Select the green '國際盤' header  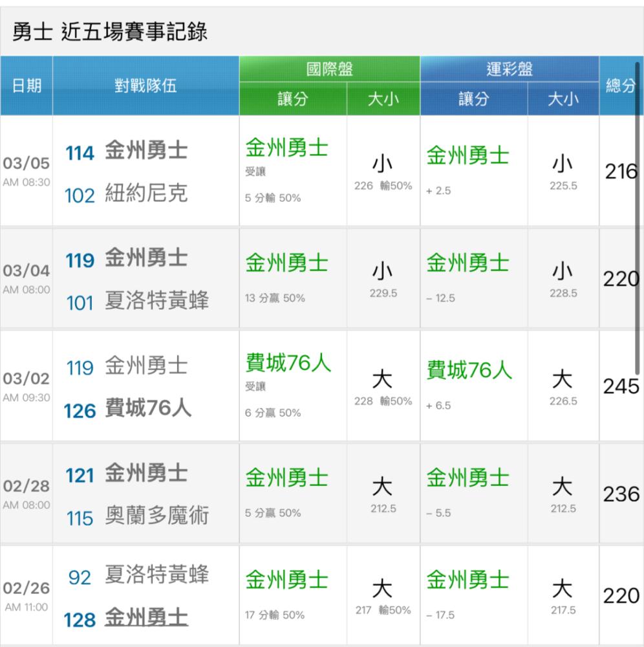point(329,69)
